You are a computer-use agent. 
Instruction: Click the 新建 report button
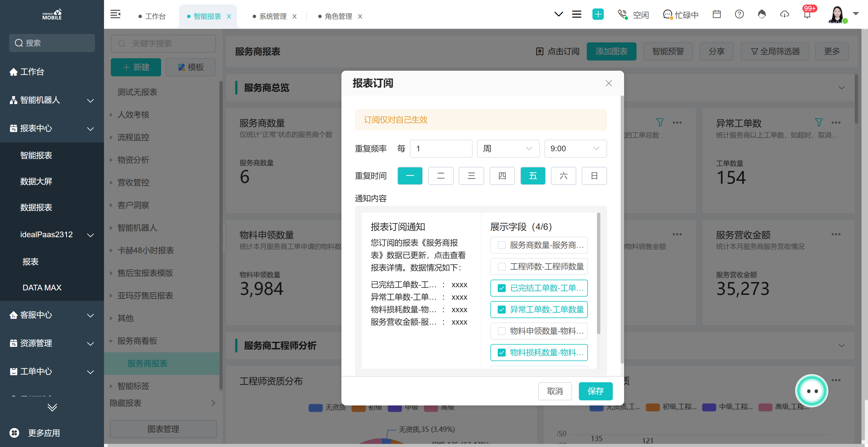[136, 67]
